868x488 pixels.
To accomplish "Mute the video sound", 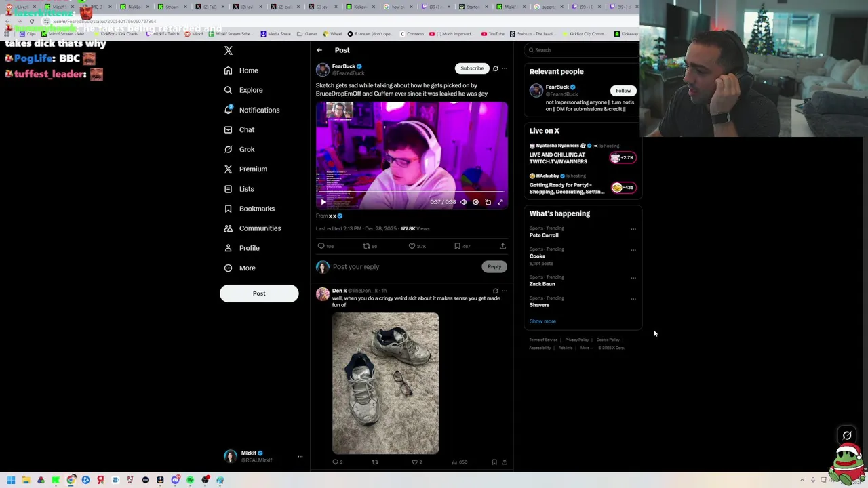I will tap(463, 202).
